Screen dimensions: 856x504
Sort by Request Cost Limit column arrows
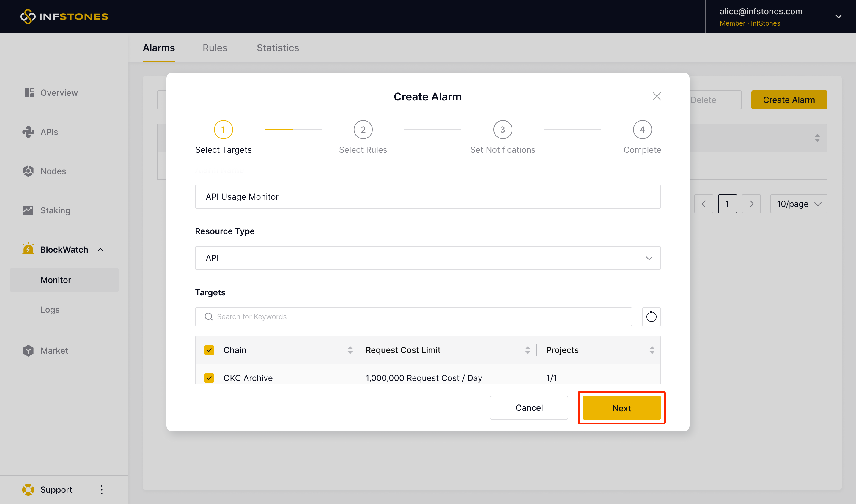pos(528,350)
